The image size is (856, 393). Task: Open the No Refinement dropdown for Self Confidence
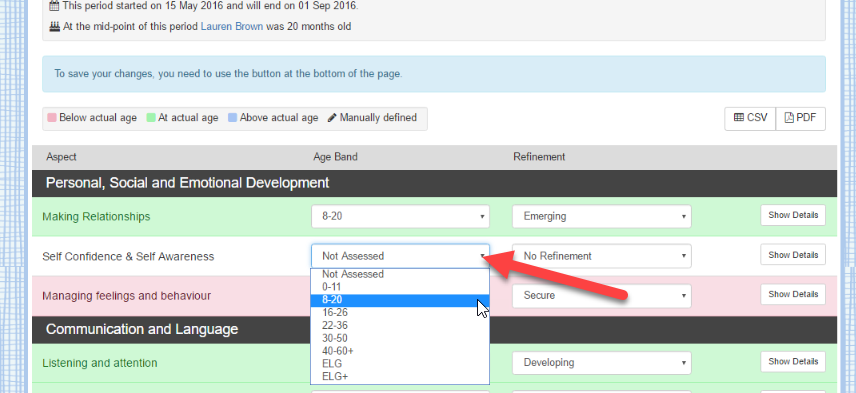602,256
